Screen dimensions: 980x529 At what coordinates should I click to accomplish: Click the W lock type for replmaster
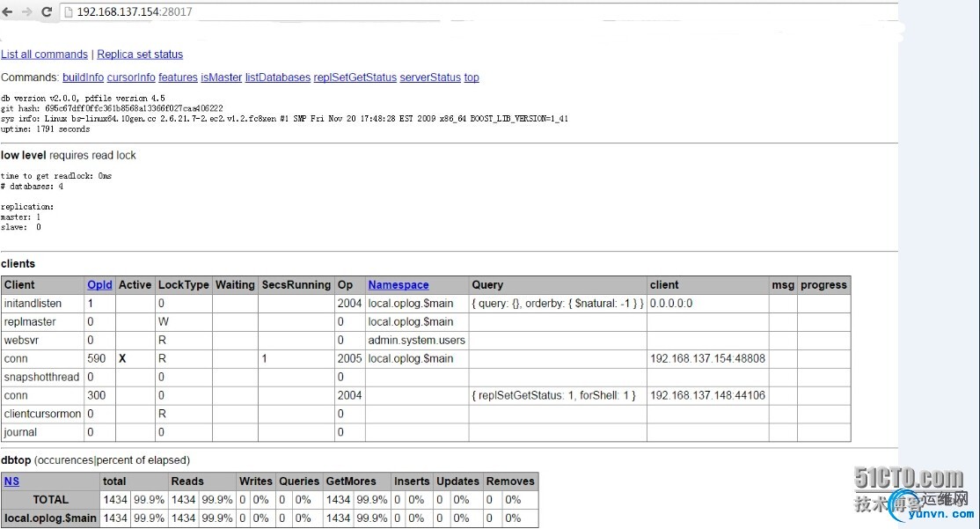[163, 322]
